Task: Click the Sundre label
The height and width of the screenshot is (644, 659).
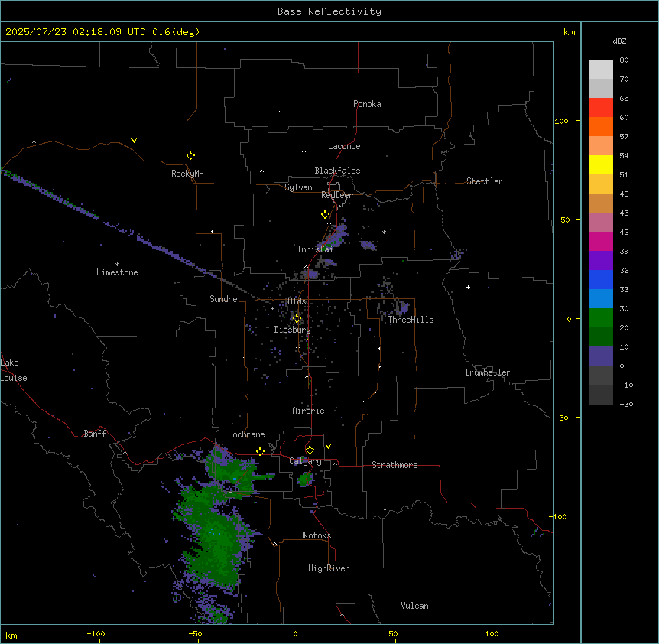Action: coord(223,299)
